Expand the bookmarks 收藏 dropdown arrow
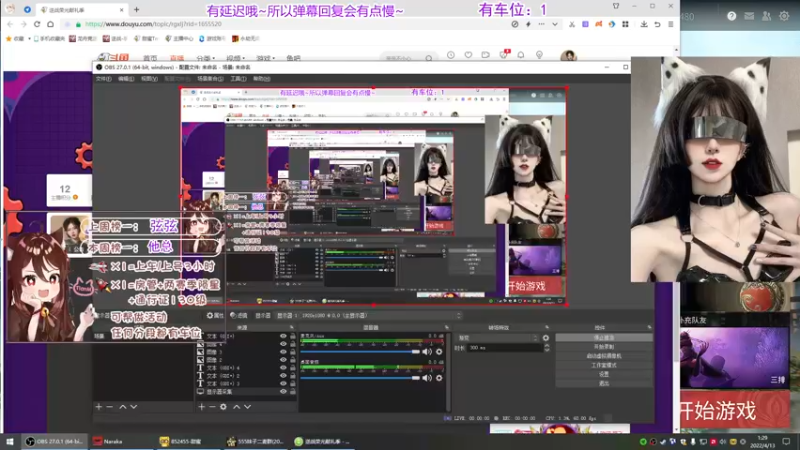Image resolution: width=800 pixels, height=450 pixels. pyautogui.click(x=29, y=39)
